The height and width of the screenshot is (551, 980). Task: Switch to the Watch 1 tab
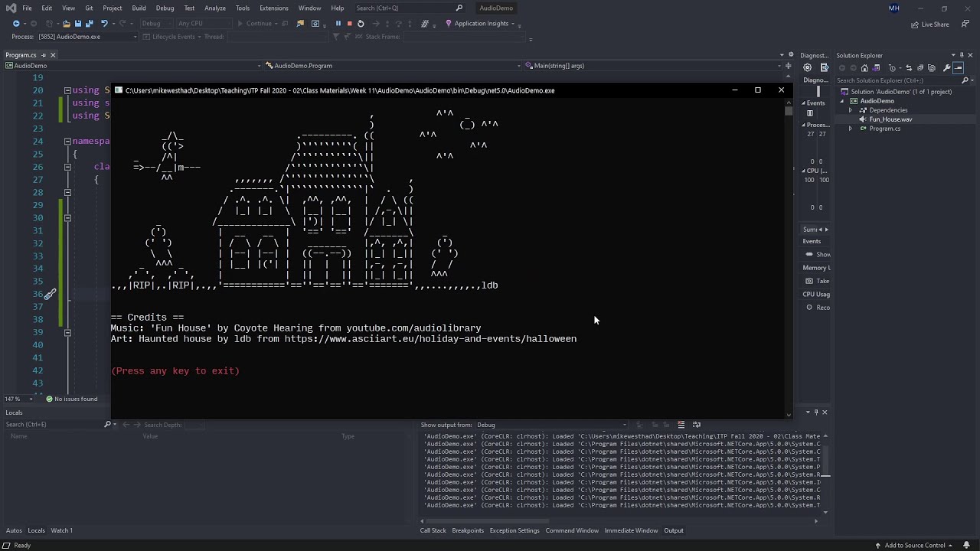coord(61,530)
